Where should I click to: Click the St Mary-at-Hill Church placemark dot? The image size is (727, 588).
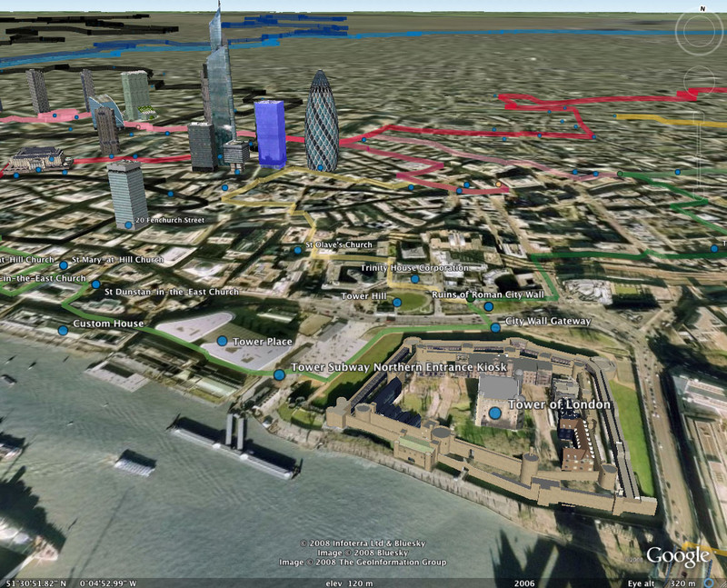pyautogui.click(x=64, y=265)
